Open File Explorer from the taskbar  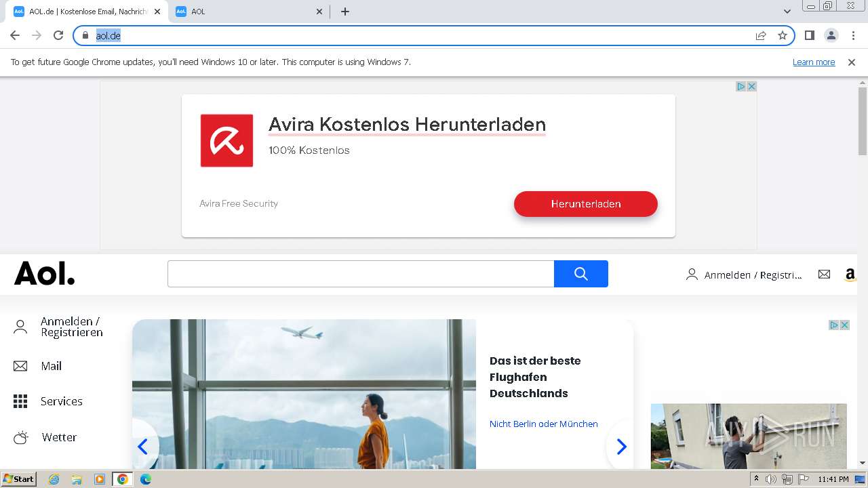77,479
